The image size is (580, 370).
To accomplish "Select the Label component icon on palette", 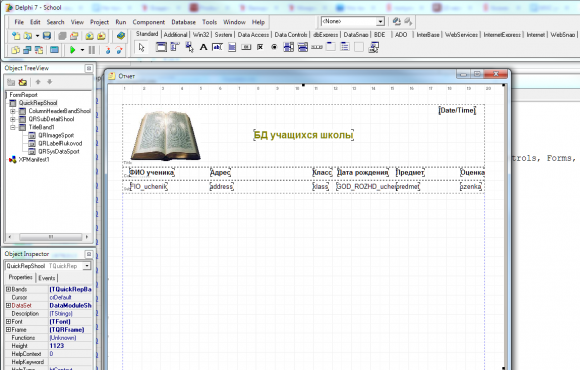I will [x=203, y=47].
